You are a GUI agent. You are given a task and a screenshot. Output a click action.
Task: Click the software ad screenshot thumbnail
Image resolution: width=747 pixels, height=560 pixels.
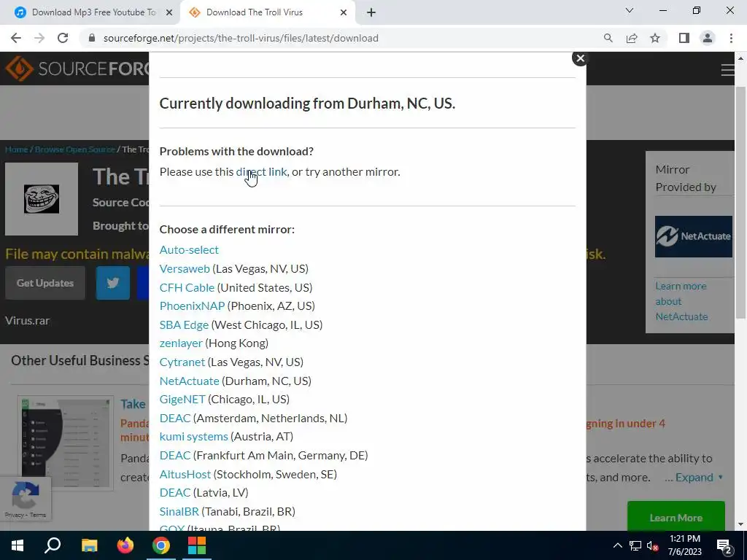click(66, 443)
